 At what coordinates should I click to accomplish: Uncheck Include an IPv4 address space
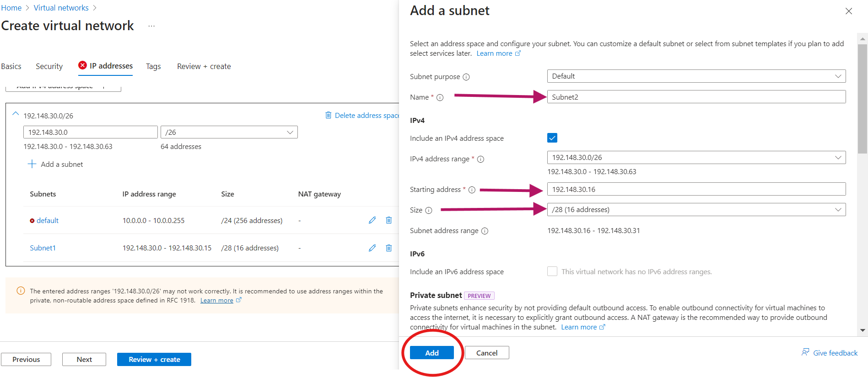click(552, 138)
